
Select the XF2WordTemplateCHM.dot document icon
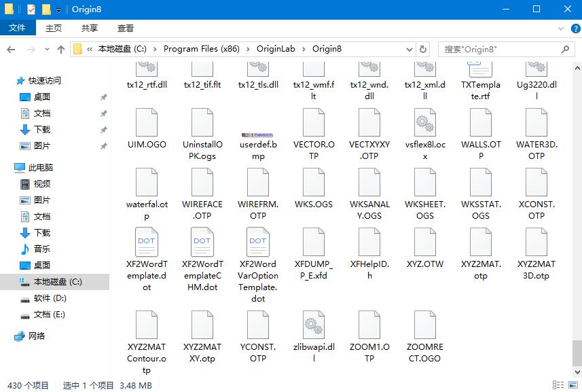(202, 242)
